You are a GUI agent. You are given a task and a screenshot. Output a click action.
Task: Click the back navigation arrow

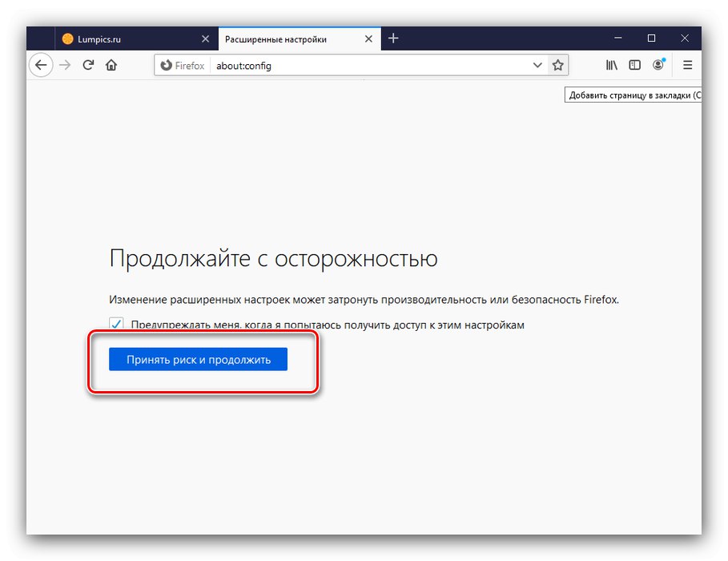tap(40, 65)
